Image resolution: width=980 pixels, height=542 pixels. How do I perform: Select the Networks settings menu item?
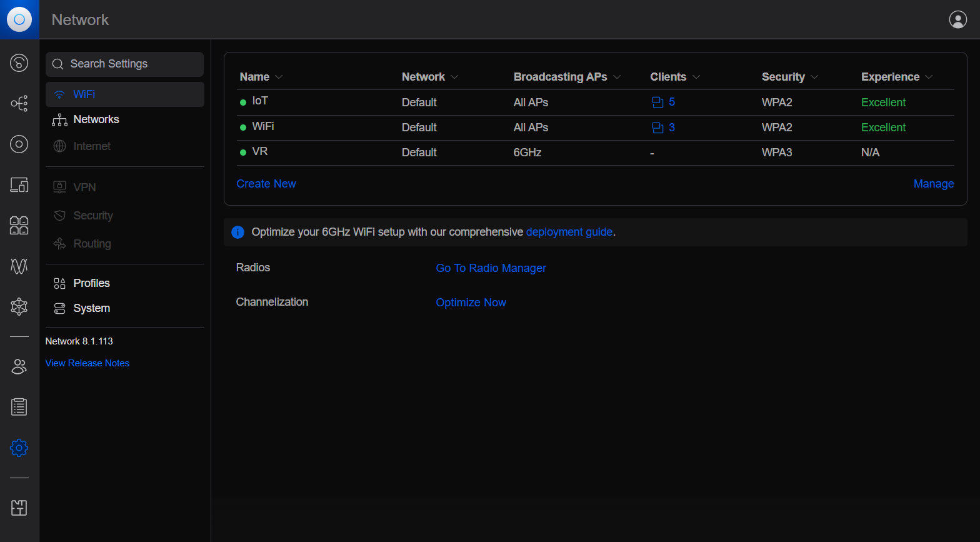pos(125,119)
